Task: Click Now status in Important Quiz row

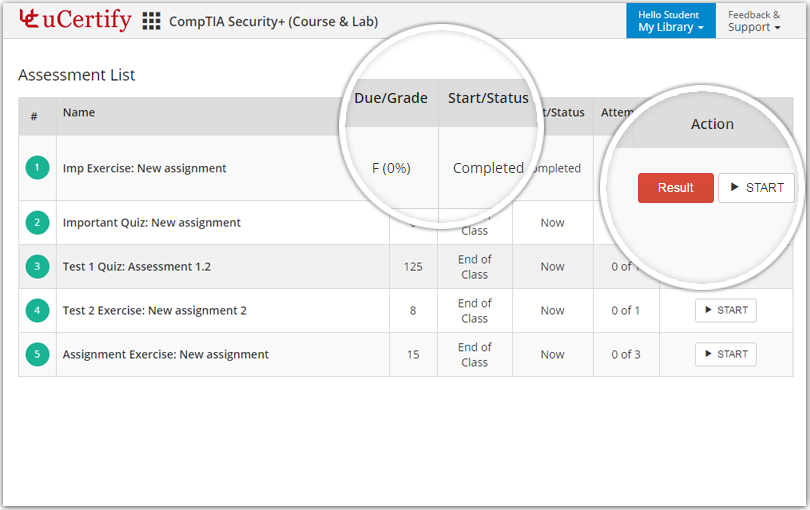Action: (552, 223)
